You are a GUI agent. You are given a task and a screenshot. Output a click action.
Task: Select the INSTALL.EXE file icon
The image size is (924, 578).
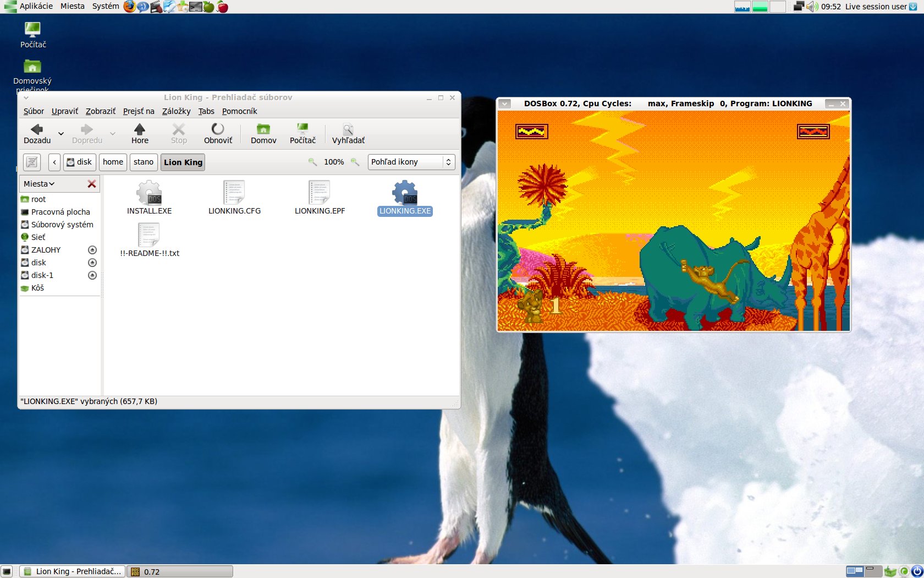point(149,193)
